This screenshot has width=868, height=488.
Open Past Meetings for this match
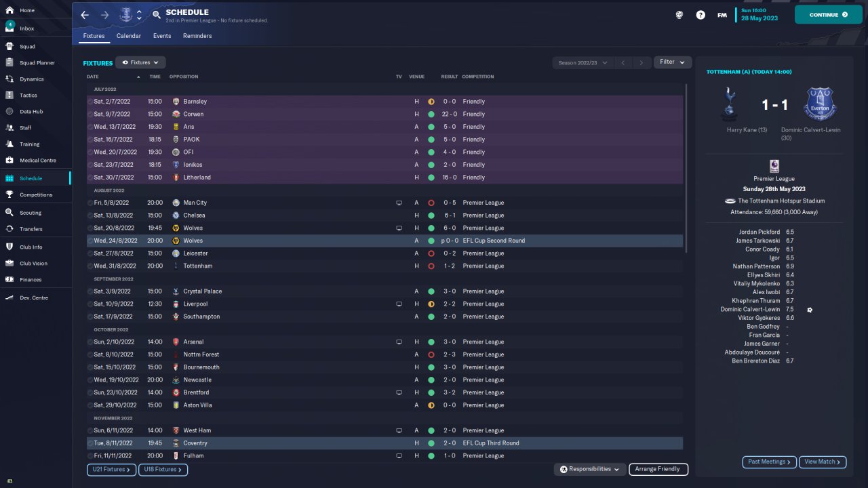pyautogui.click(x=769, y=462)
